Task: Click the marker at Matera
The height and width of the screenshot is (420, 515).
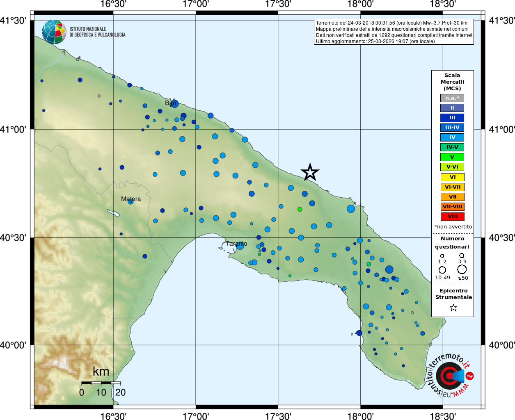Action: pos(130,201)
